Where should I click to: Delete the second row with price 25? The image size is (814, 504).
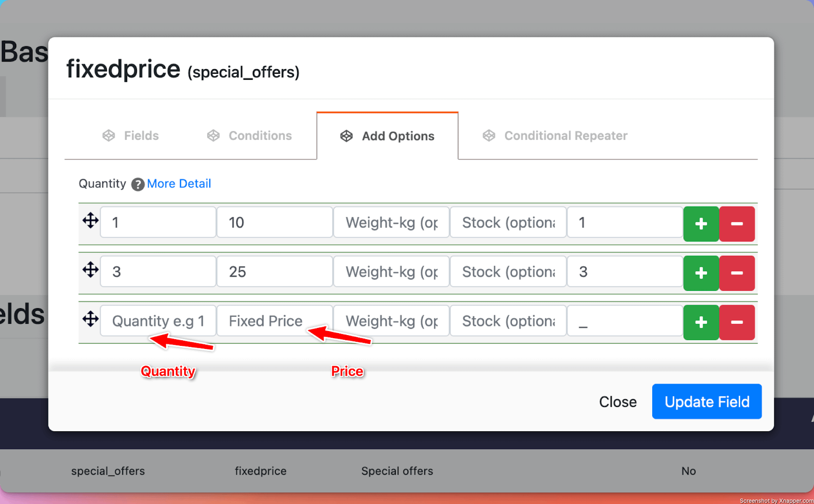[x=736, y=273]
